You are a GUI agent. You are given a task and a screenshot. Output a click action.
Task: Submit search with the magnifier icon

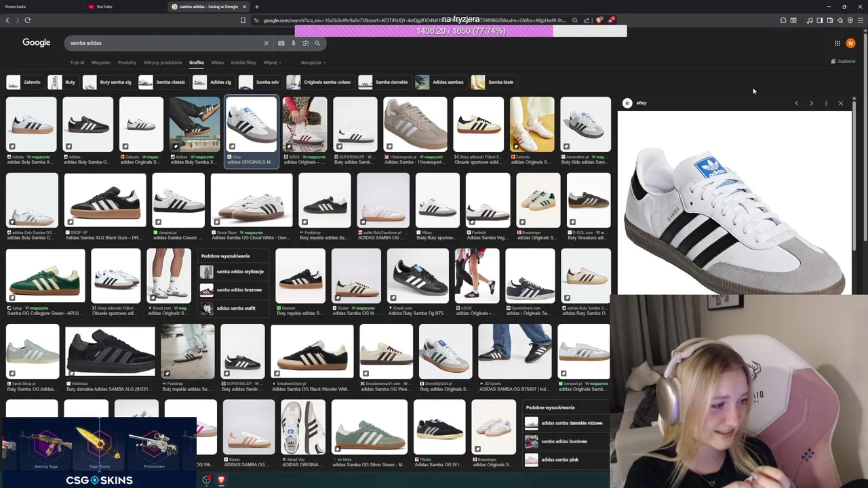(x=317, y=43)
